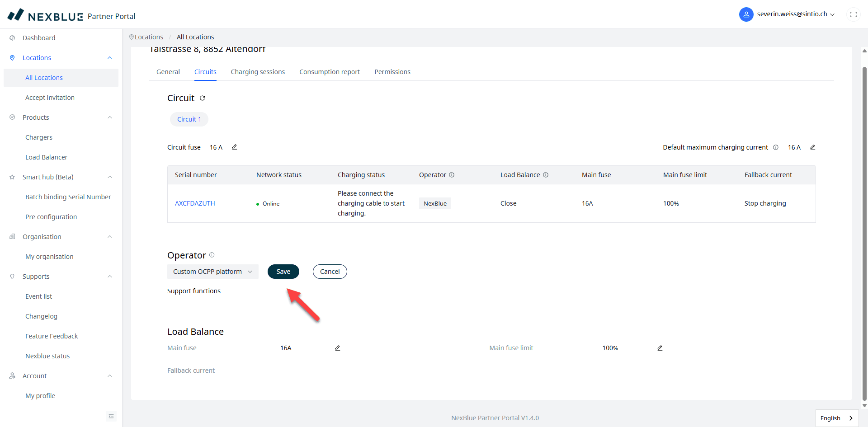The width and height of the screenshot is (868, 427).
Task: Click the Account person icon in sidebar
Action: point(12,375)
